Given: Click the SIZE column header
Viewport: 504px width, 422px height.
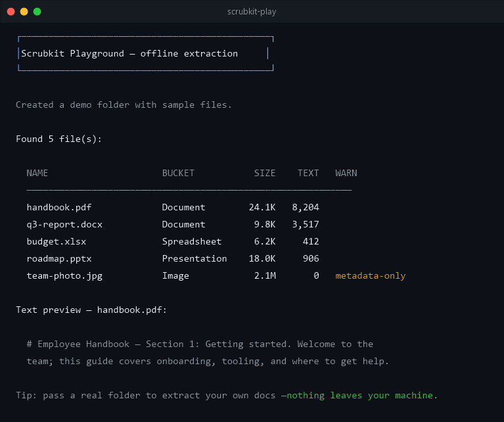Looking at the screenshot, I should (265, 173).
